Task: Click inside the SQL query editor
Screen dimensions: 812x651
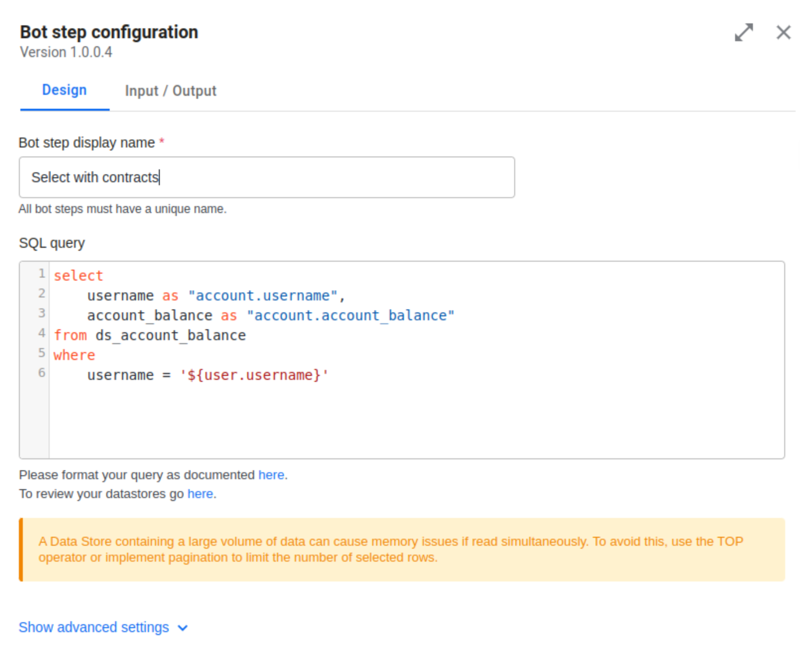Action: 402,360
